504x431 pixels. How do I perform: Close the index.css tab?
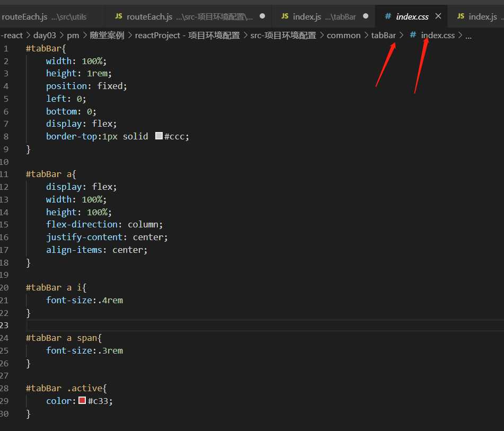pyautogui.click(x=438, y=16)
